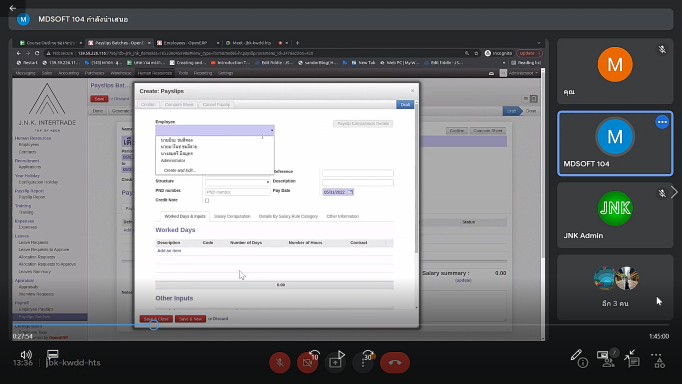Tick the Credit Note checkbox
The image size is (682, 384).
pos(207,200)
